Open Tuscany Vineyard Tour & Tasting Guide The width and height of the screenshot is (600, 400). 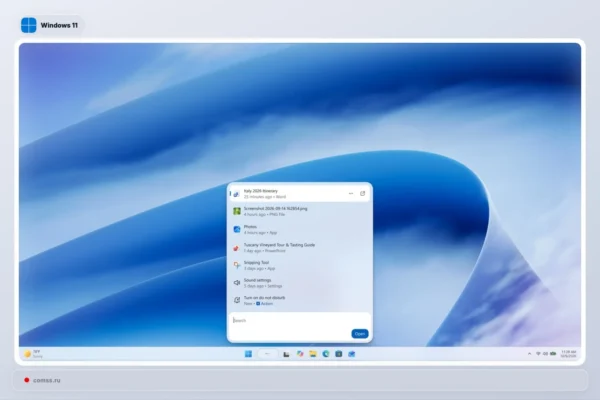299,248
